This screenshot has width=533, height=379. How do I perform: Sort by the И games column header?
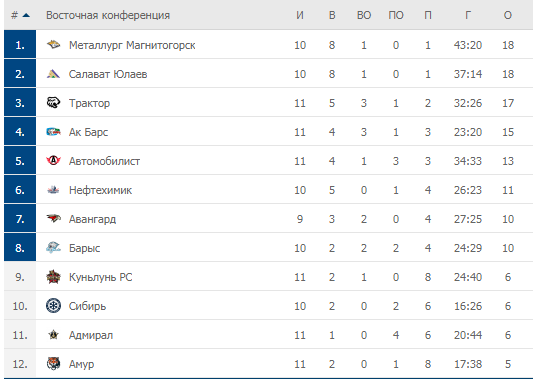[x=299, y=15]
